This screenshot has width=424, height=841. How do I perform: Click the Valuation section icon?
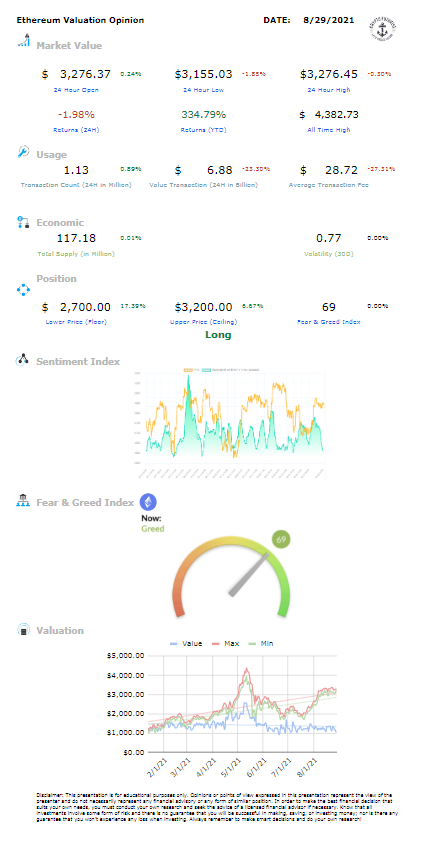click(x=23, y=630)
